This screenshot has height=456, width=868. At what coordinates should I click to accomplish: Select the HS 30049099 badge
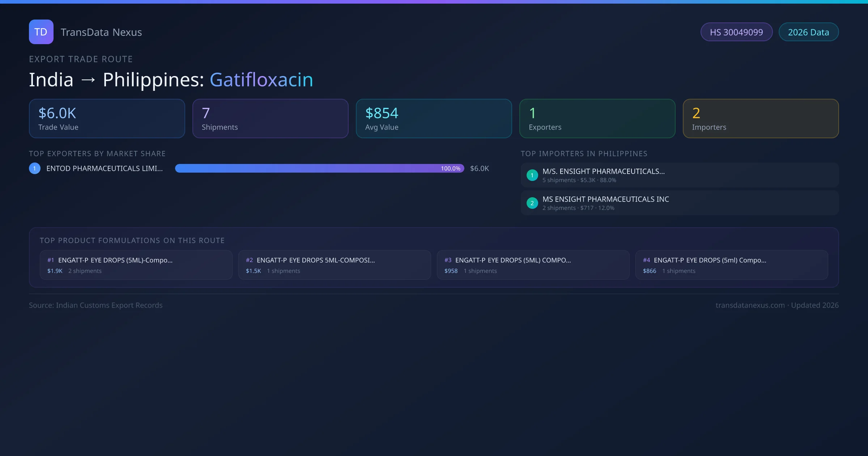point(736,32)
